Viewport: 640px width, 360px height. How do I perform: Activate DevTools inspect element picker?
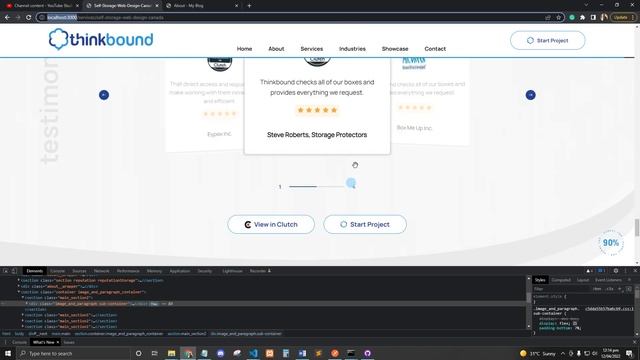tap(6, 271)
